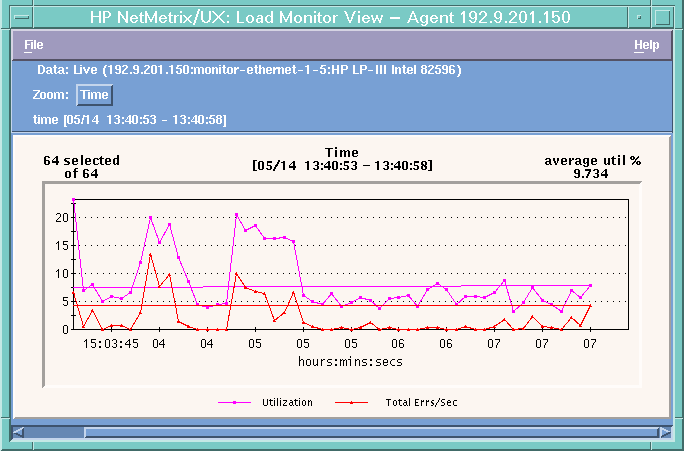
Task: Open the window menu button in title bar
Action: click(21, 17)
